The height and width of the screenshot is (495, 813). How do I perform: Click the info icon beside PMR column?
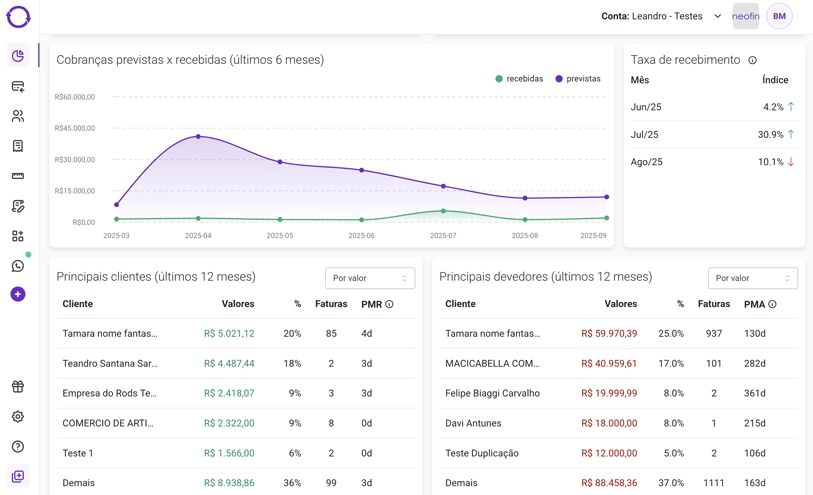[x=390, y=304]
